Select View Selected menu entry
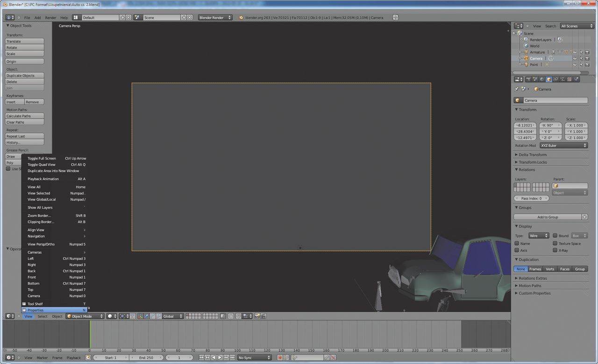The image size is (598, 364). click(54, 193)
